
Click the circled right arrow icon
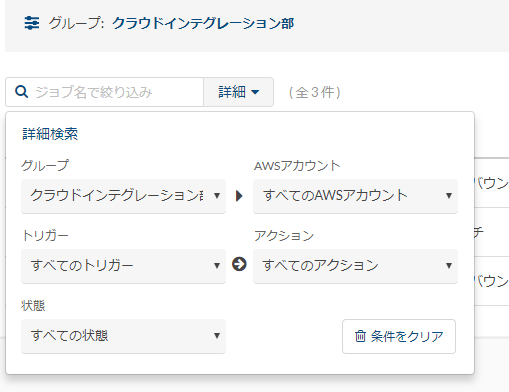coord(239,264)
